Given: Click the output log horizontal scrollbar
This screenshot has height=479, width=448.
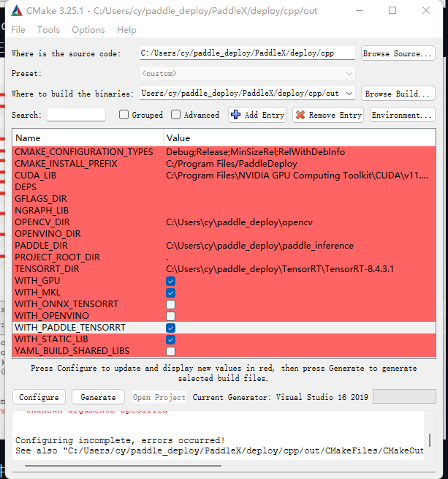Looking at the screenshot, I should click(x=123, y=466).
